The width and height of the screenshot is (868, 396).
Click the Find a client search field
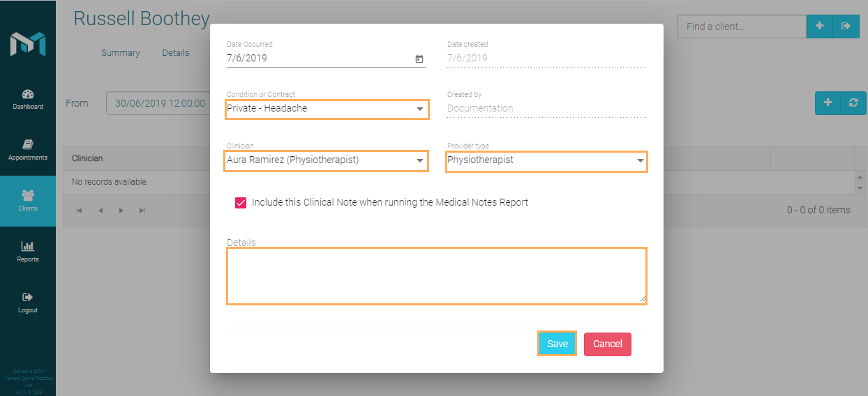[742, 26]
